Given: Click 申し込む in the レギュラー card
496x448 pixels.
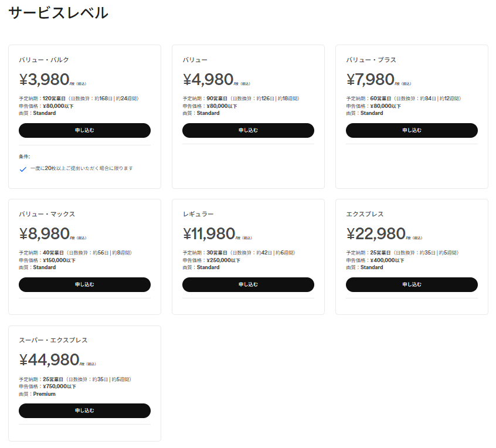Looking at the screenshot, I should [248, 284].
